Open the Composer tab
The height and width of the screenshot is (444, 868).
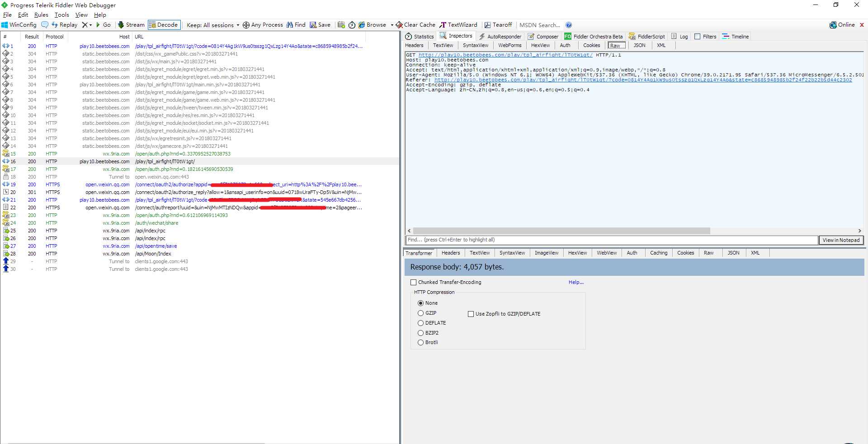pyautogui.click(x=543, y=36)
